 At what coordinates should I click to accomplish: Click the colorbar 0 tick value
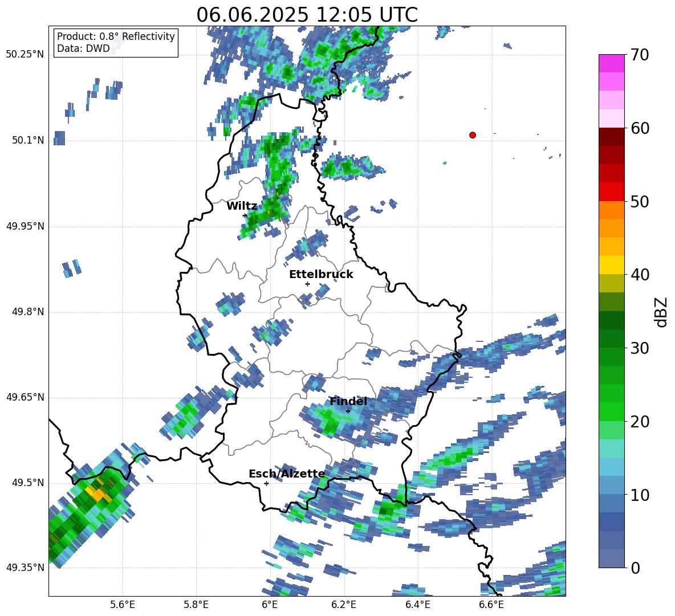[x=636, y=568]
